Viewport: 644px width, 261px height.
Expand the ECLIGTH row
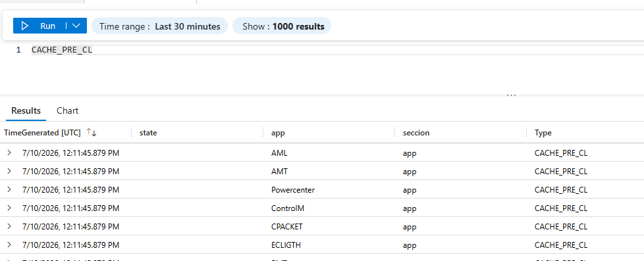pos(9,245)
